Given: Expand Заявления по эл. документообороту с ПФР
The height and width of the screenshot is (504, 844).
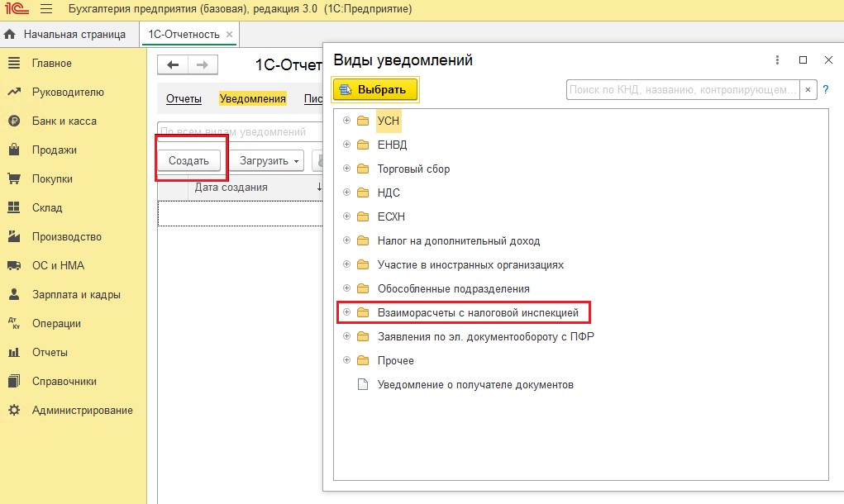Looking at the screenshot, I should [x=346, y=336].
